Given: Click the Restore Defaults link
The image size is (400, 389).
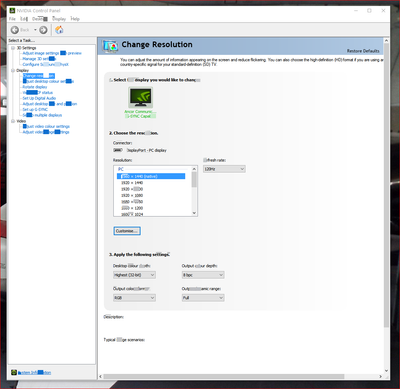Looking at the screenshot, I should click(363, 51).
